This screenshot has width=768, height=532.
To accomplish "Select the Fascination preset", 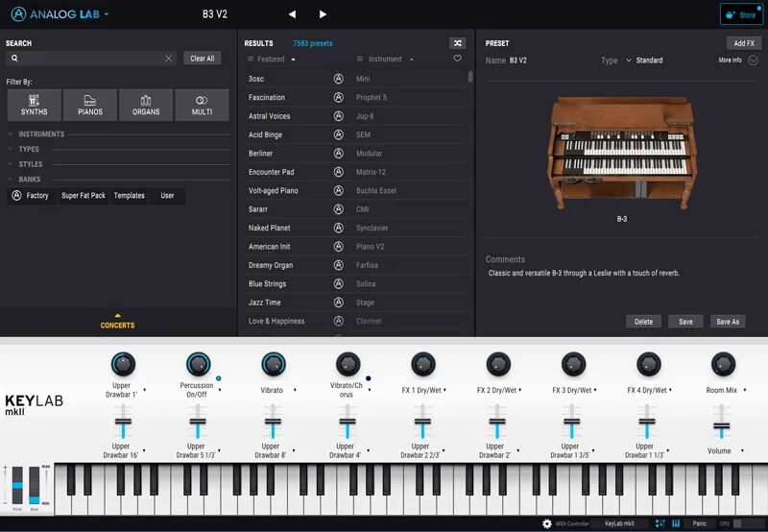I will click(356, 98).
